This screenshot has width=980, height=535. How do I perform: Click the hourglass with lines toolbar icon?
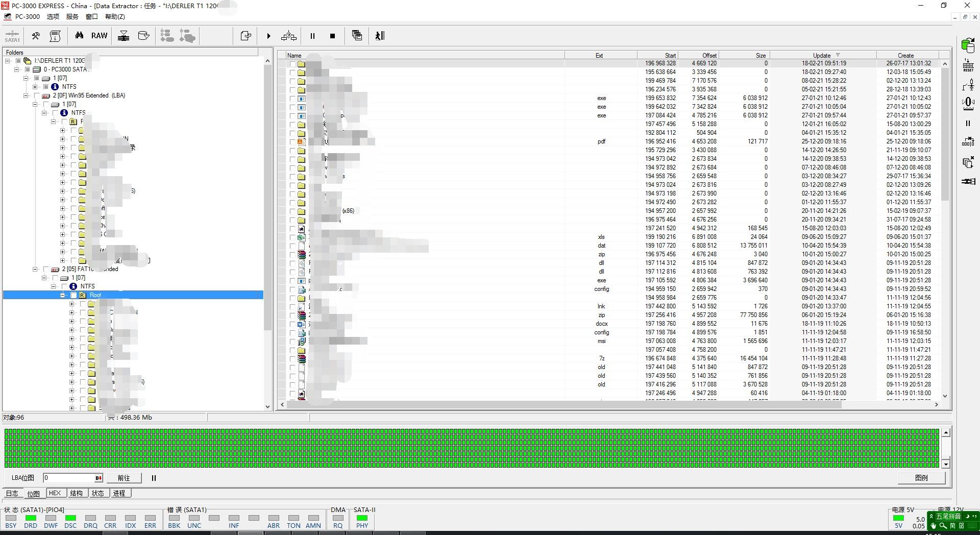point(124,36)
